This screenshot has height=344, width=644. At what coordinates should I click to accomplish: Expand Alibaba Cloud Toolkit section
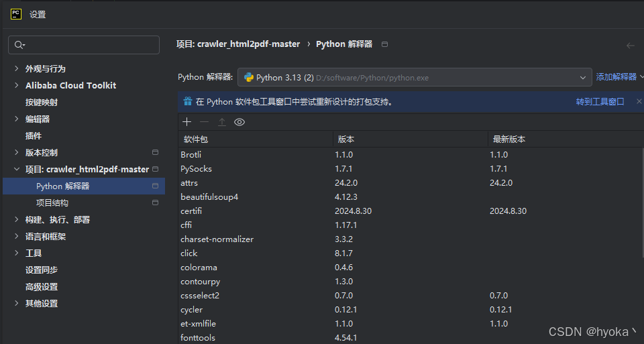coord(16,85)
